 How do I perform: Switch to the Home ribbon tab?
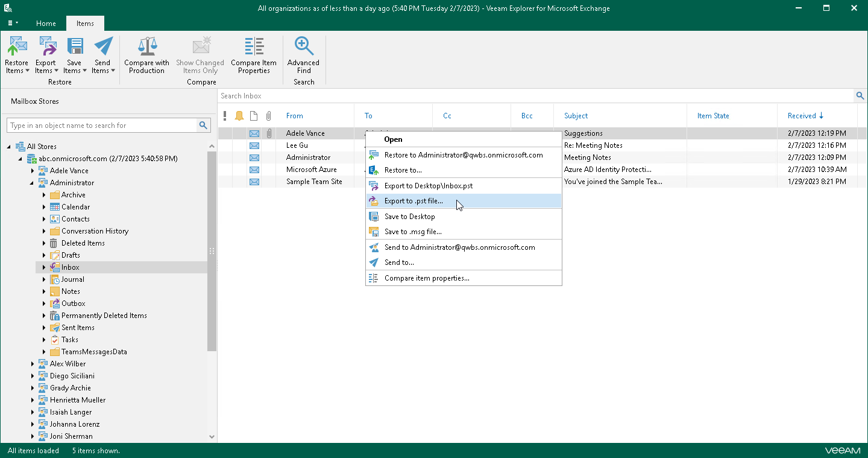(46, 24)
